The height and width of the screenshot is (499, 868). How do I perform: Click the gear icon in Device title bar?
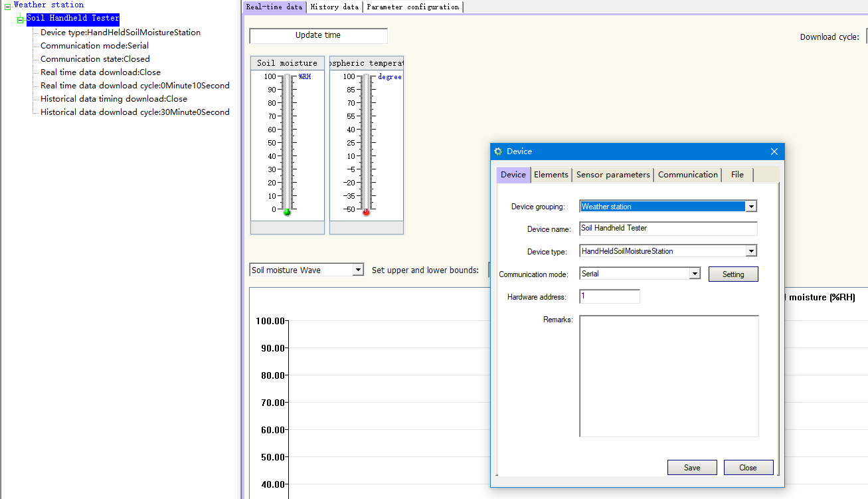(x=498, y=151)
